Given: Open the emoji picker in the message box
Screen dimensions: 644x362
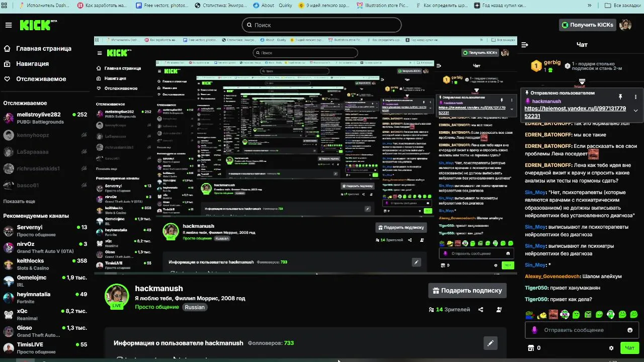Looking at the screenshot, I should click(x=630, y=330).
